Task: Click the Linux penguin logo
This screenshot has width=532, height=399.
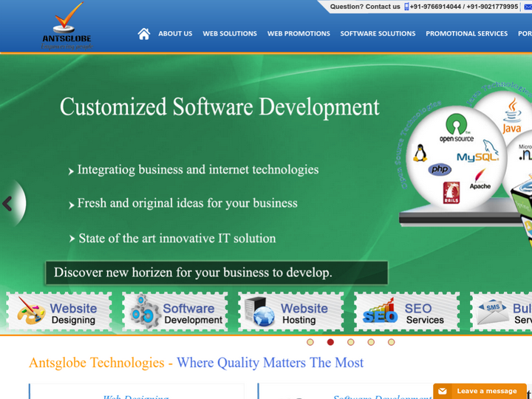Action: (420, 153)
